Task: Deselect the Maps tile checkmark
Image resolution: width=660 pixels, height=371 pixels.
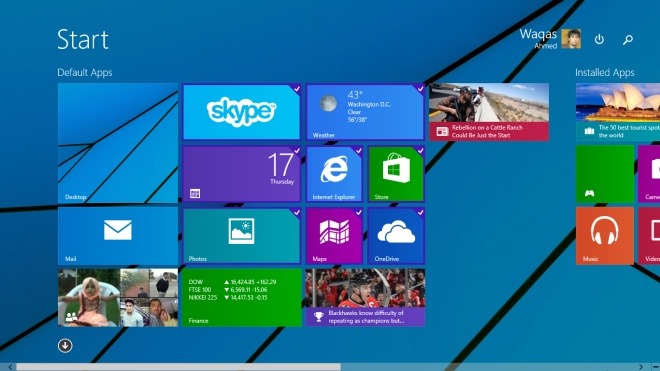Action: click(358, 213)
